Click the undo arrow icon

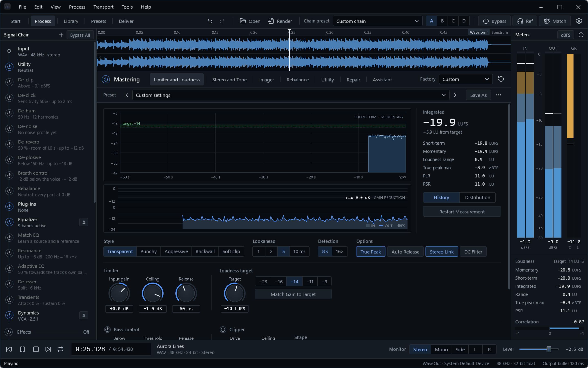[210, 21]
